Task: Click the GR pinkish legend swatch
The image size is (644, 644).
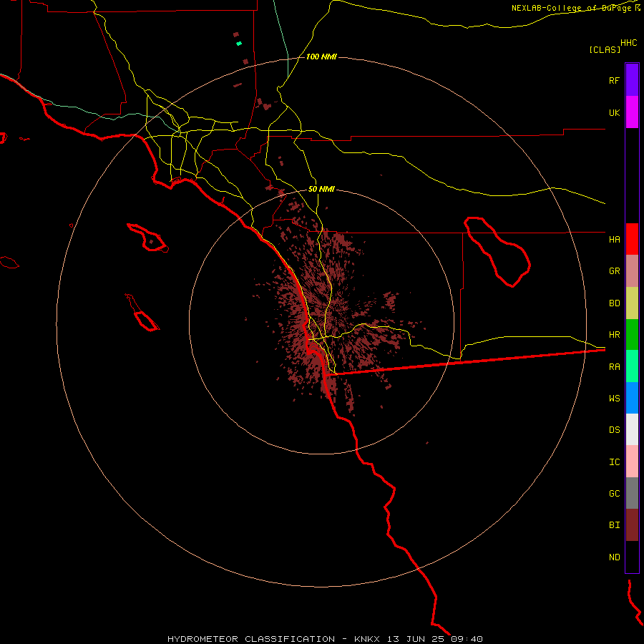Action: [x=632, y=271]
